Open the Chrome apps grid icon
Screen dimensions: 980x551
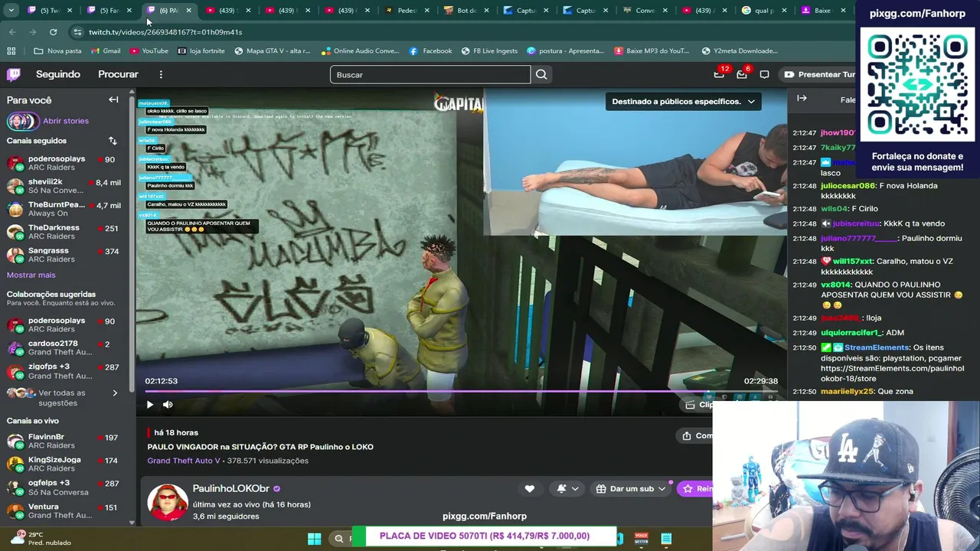click(11, 51)
